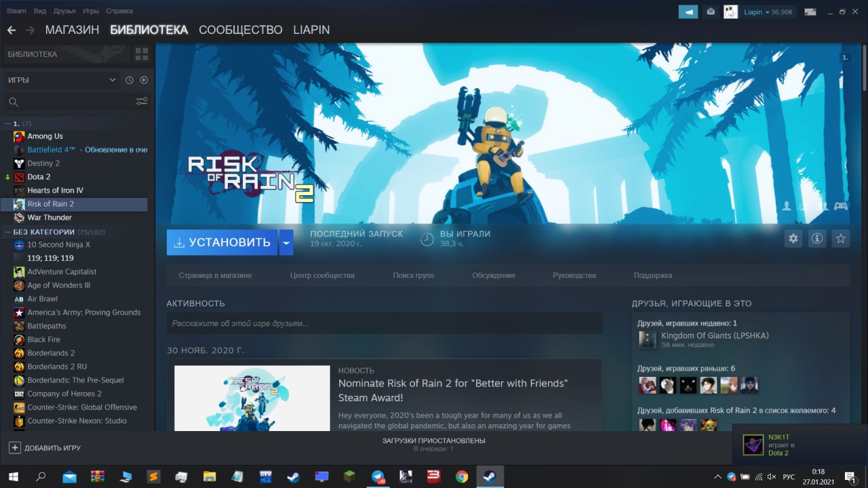Open the Справка menu

pos(119,11)
